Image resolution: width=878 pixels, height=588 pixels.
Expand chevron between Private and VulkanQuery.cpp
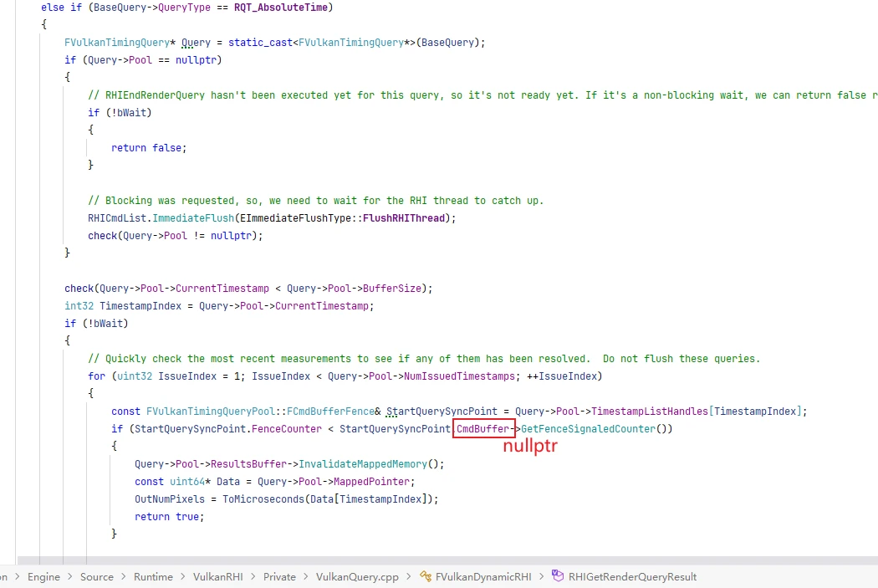306,577
